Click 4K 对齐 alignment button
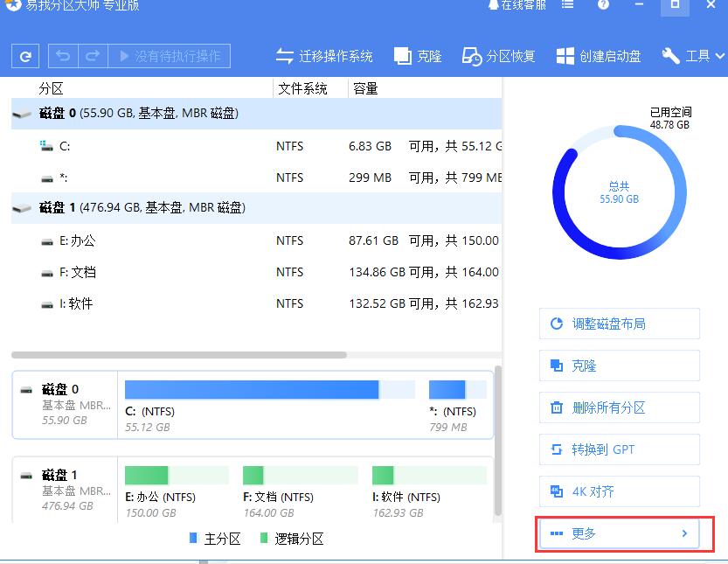Image resolution: width=728 pixels, height=564 pixels. pyautogui.click(x=620, y=491)
